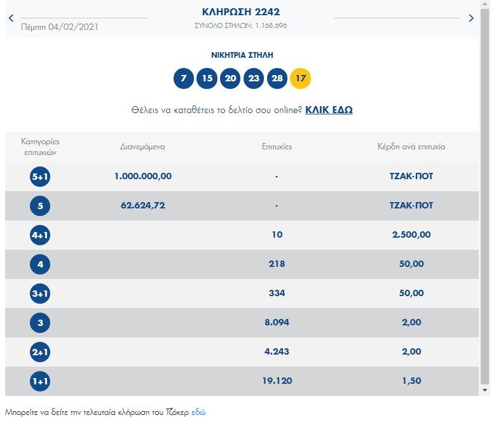Select the number 20 ball
The image size is (503, 448).
point(230,79)
